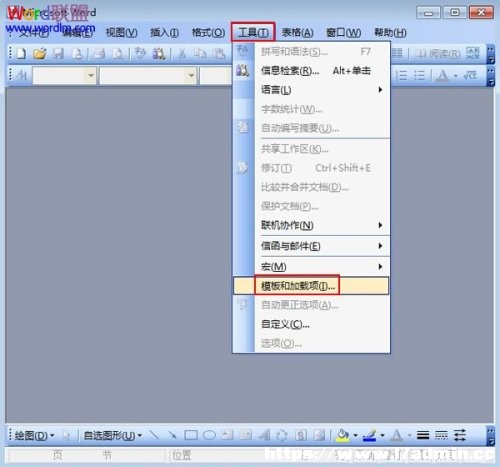Open the Font name combo box dropdown
Image resolution: width=500 pixels, height=467 pixels.
click(x=191, y=75)
